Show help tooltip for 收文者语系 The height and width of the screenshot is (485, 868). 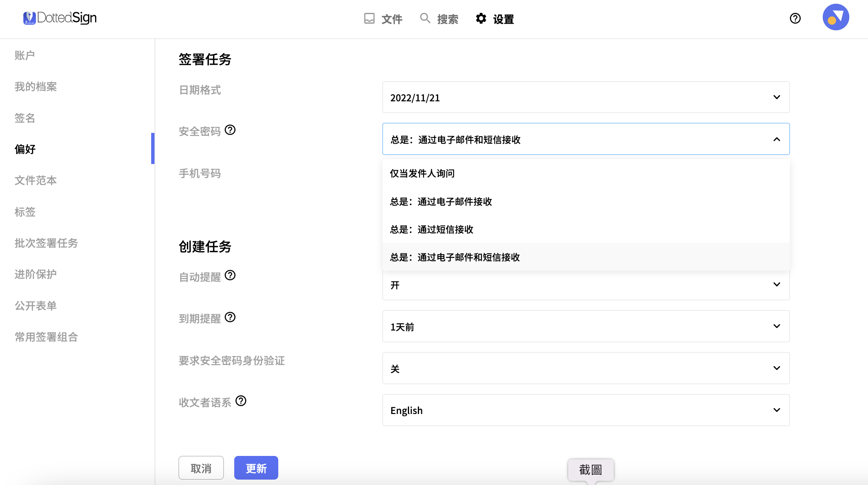tap(241, 401)
